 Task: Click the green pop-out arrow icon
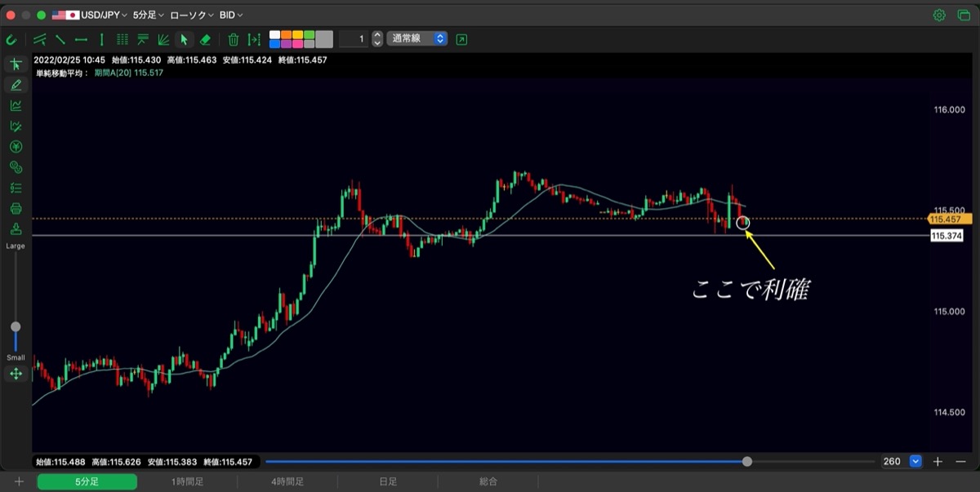(x=462, y=39)
